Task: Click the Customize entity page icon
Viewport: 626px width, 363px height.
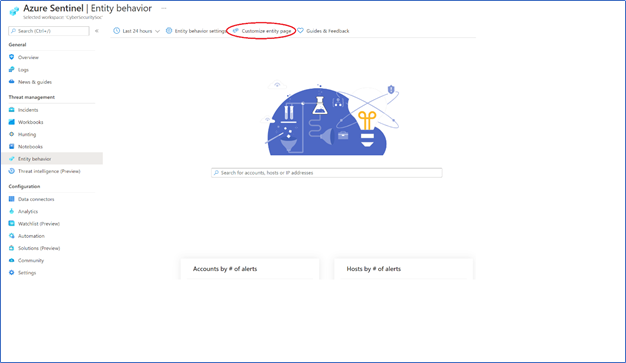Action: pyautogui.click(x=236, y=31)
